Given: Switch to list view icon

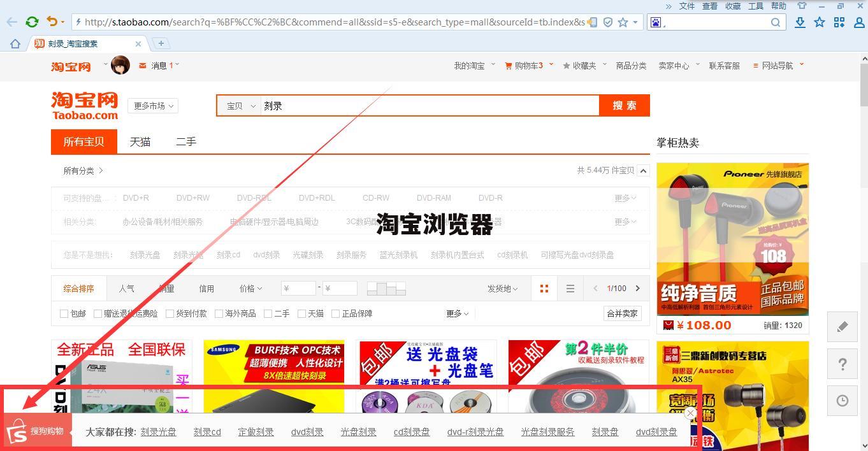Looking at the screenshot, I should 570,289.
